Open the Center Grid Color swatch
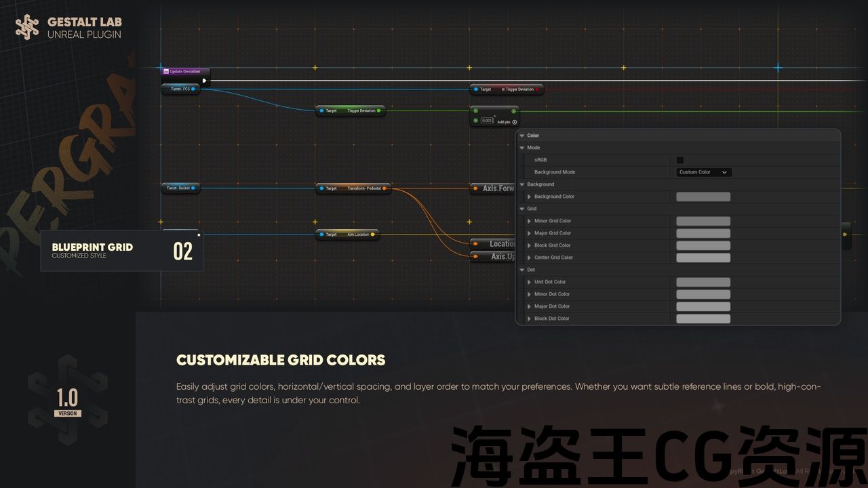This screenshot has height=488, width=868. [x=703, y=258]
